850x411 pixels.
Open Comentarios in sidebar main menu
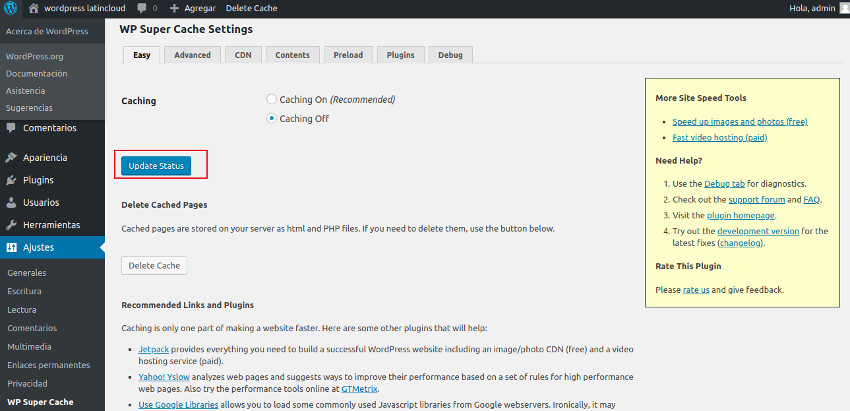50,129
